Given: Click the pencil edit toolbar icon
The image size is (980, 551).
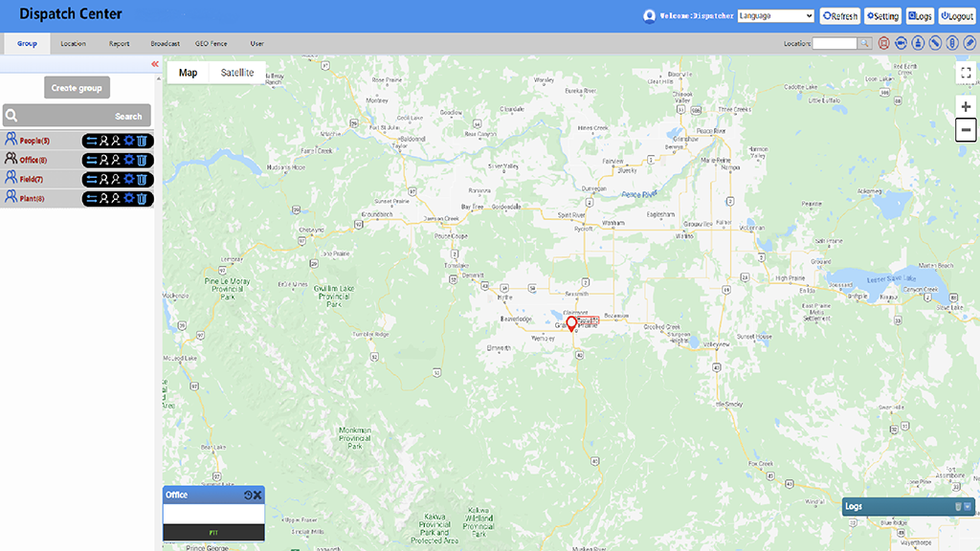Looking at the screenshot, I should [969, 43].
